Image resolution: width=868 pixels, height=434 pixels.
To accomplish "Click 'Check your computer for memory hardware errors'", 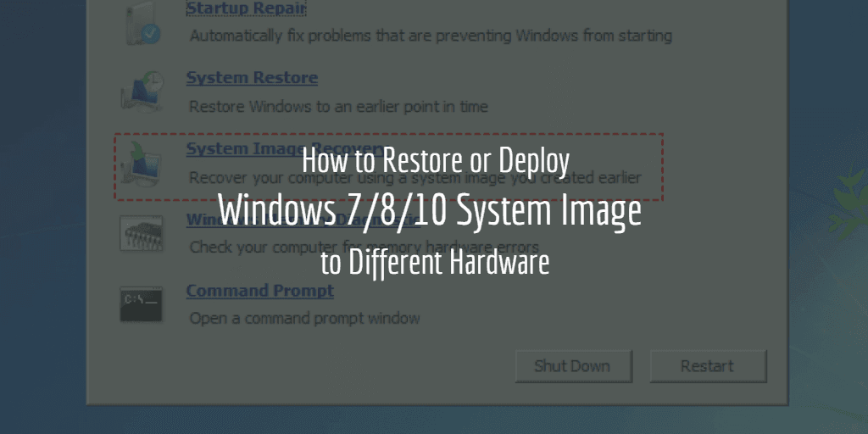I will click(364, 247).
